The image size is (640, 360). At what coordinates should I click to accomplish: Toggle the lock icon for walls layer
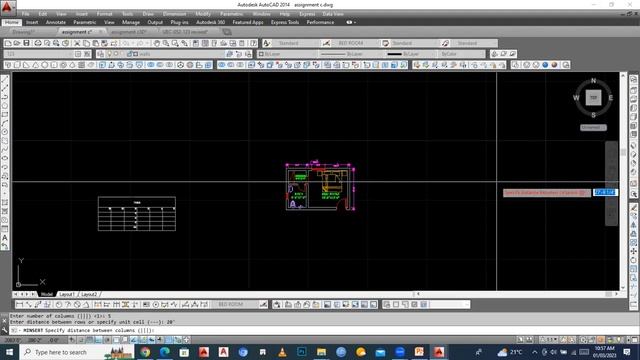(130, 54)
